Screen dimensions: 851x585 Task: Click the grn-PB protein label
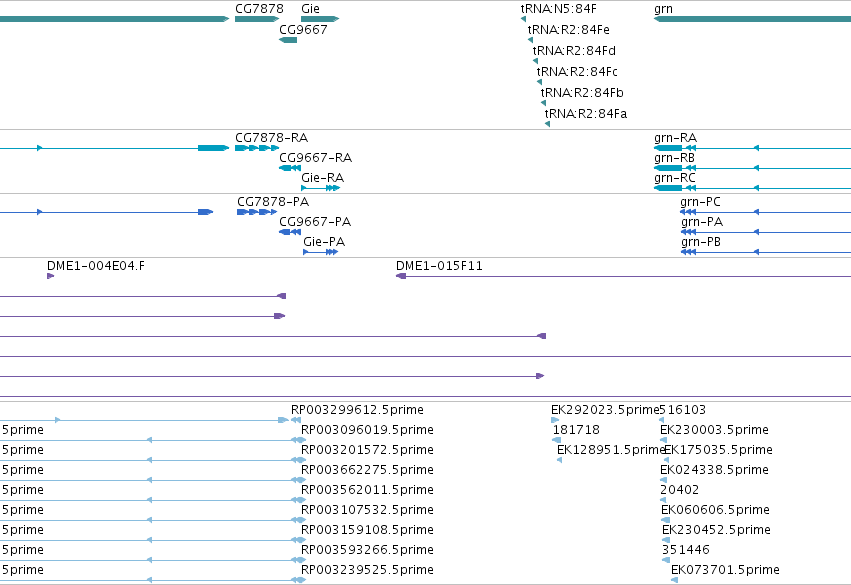(x=701, y=242)
